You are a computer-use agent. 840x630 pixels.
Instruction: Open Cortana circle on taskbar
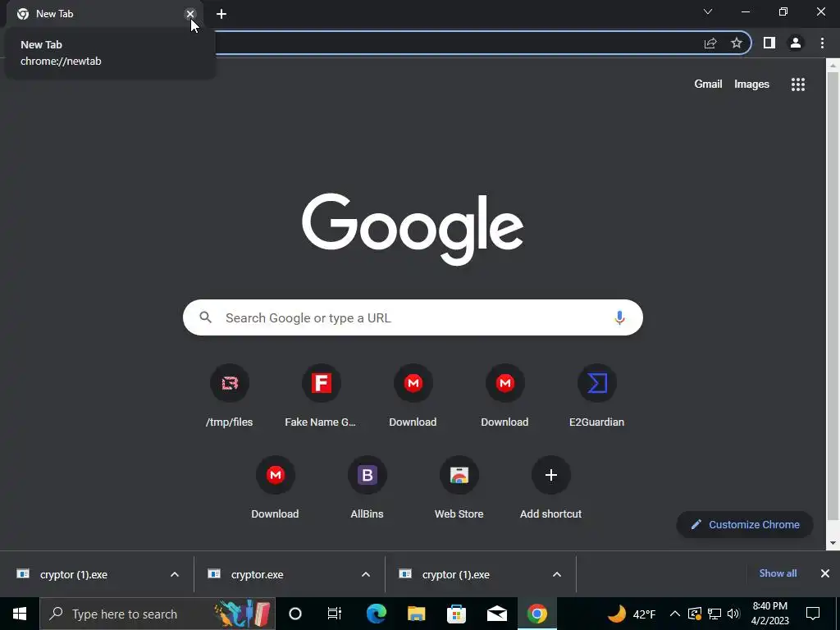(x=295, y=614)
